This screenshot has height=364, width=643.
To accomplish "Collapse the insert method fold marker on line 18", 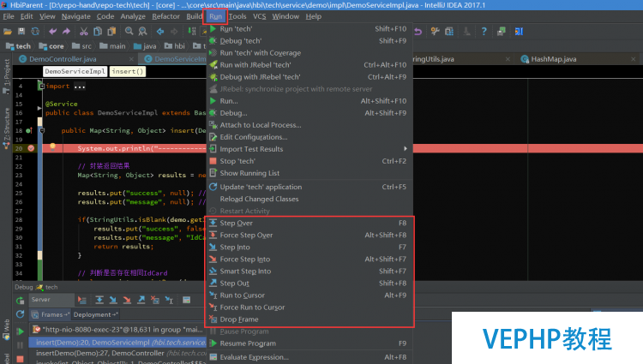I will point(42,131).
